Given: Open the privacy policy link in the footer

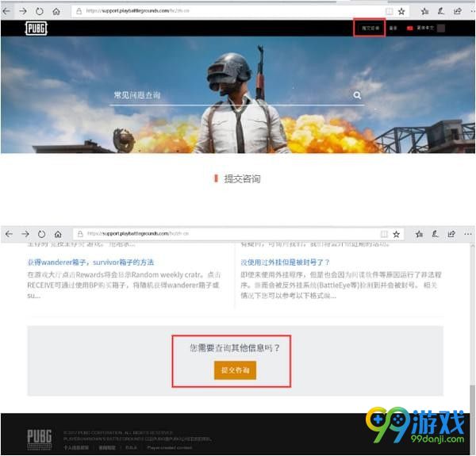Looking at the screenshot, I should pos(76,448).
